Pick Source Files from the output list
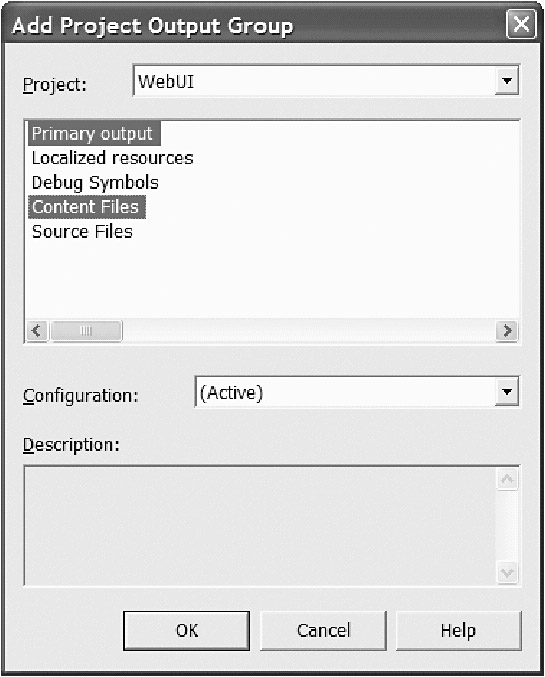This screenshot has width=545, height=677. coord(82,232)
